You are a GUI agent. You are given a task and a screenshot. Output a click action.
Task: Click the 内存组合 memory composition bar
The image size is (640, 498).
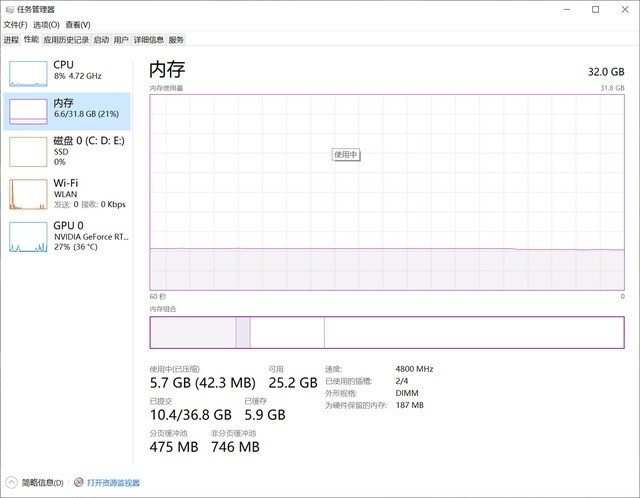386,332
